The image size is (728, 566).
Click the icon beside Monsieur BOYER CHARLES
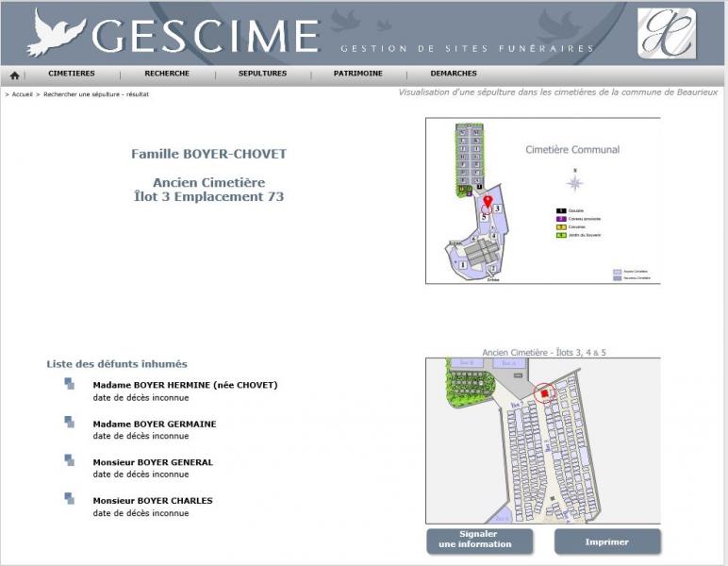click(69, 498)
